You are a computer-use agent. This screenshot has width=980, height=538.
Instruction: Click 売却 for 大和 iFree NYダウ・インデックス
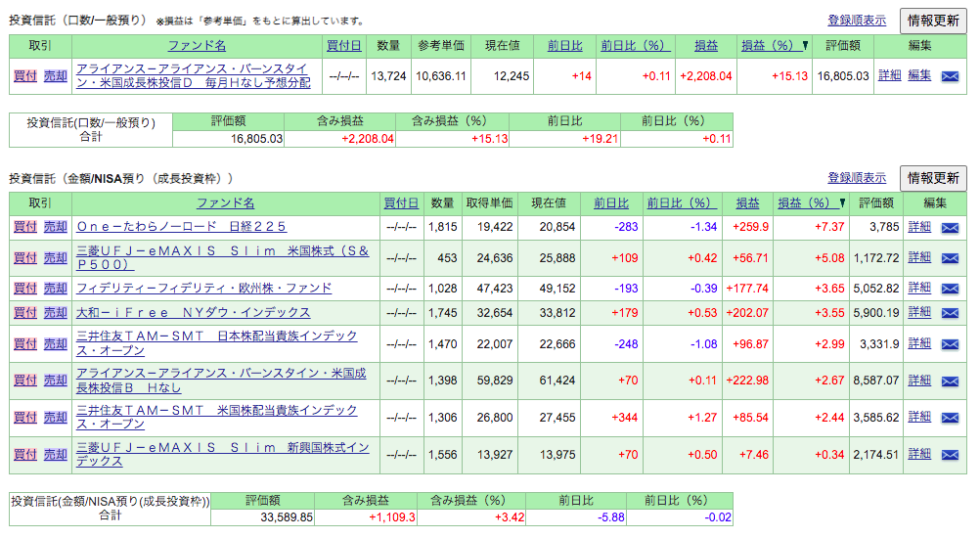(x=55, y=312)
